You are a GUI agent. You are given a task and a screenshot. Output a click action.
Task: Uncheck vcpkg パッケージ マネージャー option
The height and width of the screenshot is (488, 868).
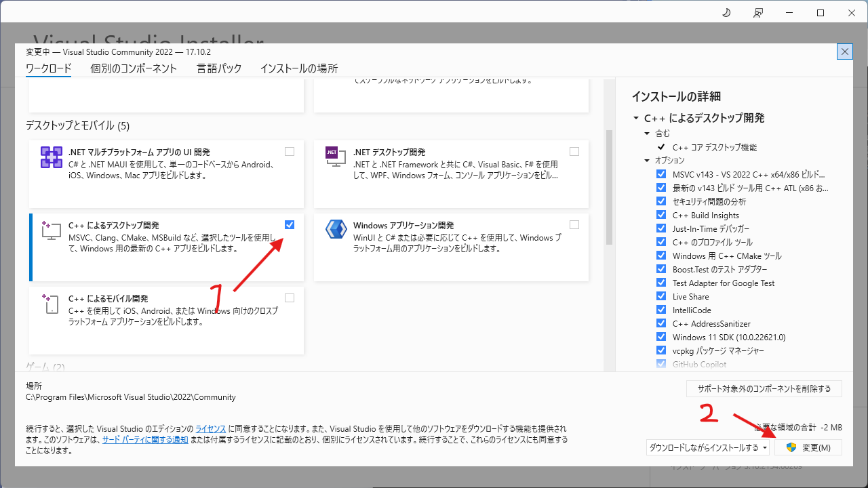click(661, 350)
